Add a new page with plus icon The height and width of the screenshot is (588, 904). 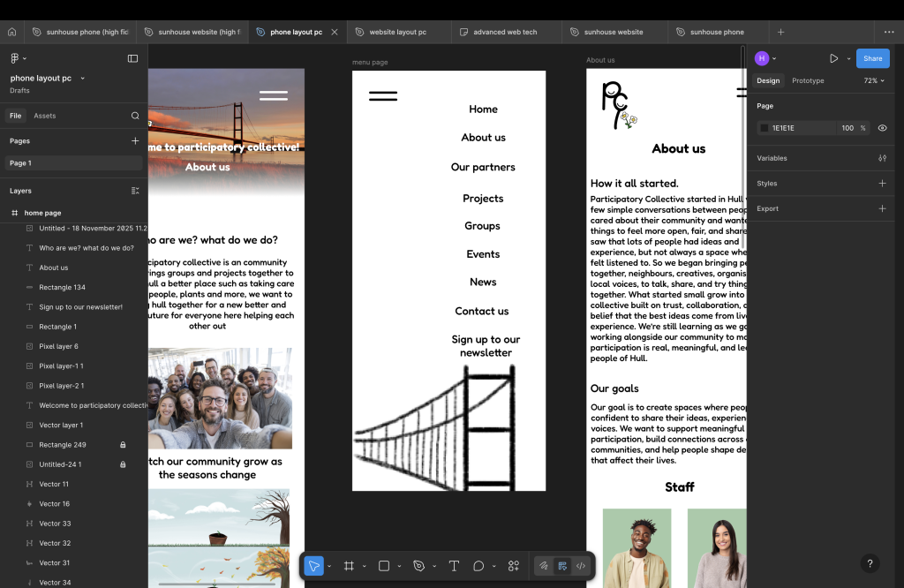(x=135, y=140)
